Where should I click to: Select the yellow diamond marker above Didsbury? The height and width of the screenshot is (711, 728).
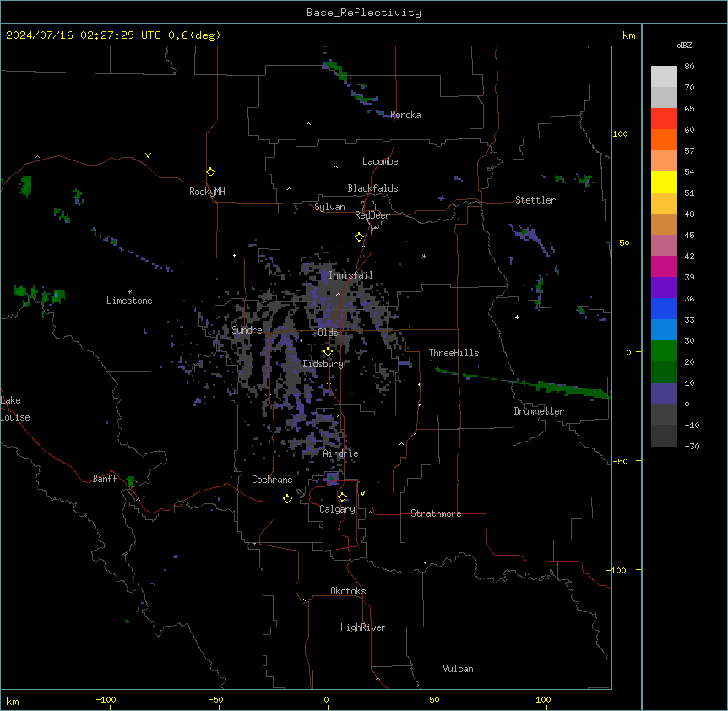click(328, 352)
